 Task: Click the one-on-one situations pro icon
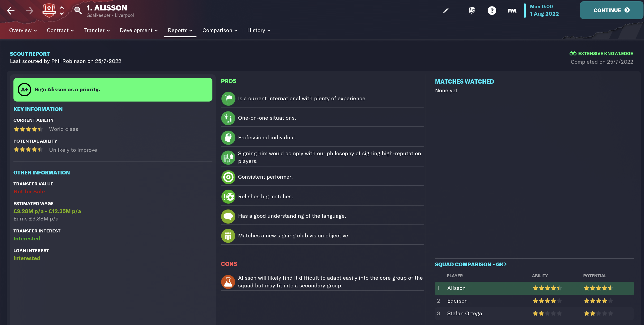(228, 118)
